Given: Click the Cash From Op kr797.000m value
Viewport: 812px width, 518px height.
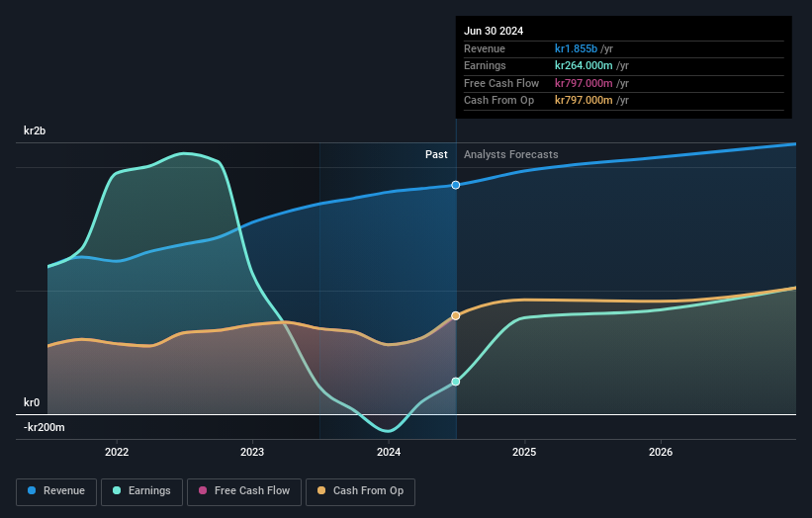Looking at the screenshot, I should 584,101.
